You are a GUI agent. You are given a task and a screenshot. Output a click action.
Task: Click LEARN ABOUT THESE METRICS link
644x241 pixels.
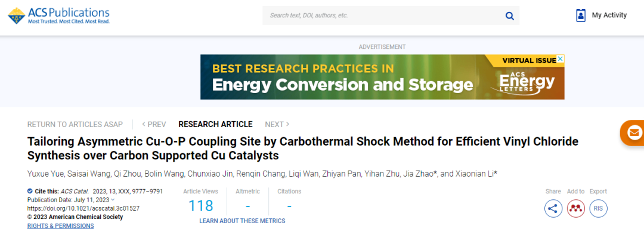pos(242,221)
